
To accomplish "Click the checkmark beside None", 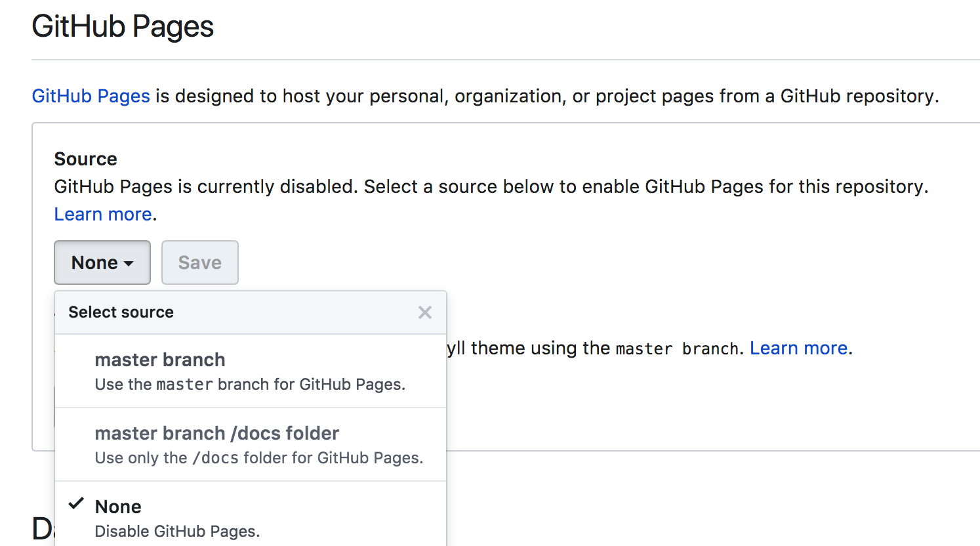I will 77,504.
